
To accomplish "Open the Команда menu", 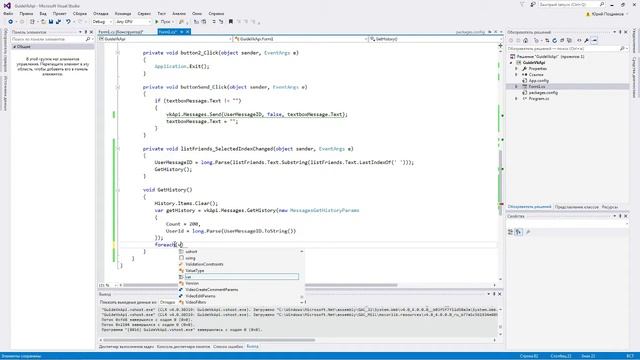I will (123, 13).
